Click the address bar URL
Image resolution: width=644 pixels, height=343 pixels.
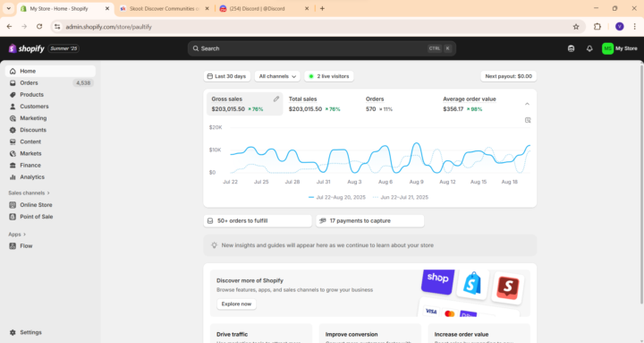109,27
